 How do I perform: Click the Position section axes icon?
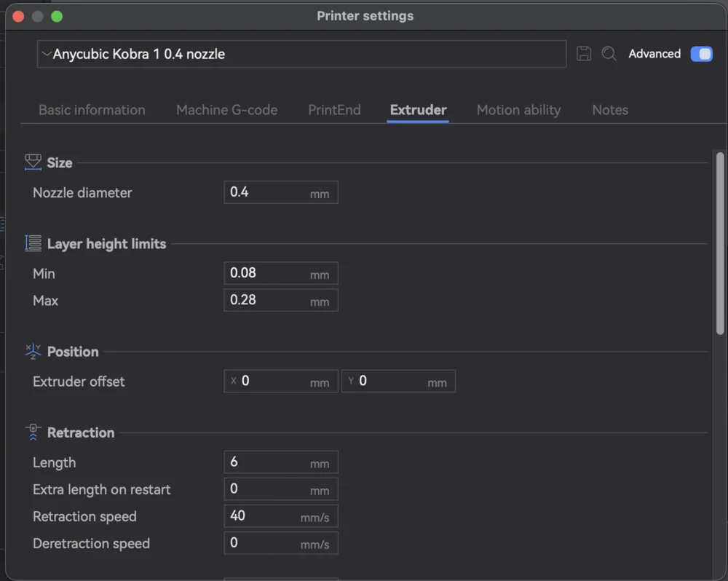pyautogui.click(x=33, y=352)
